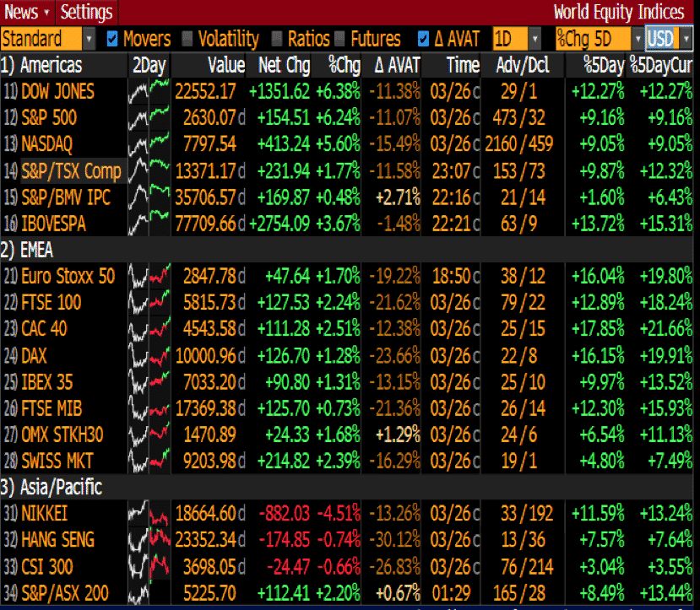Viewport: 700px width, 610px height.
Task: Select the 2) EMEA section header
Action: 27,250
